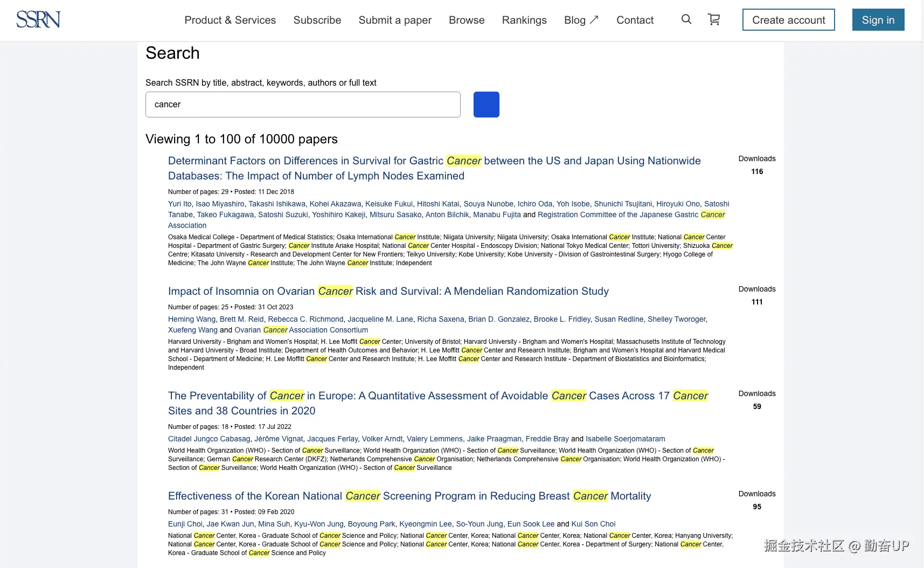
Task: Open the insomnia and ovarian cancer study
Action: (388, 291)
